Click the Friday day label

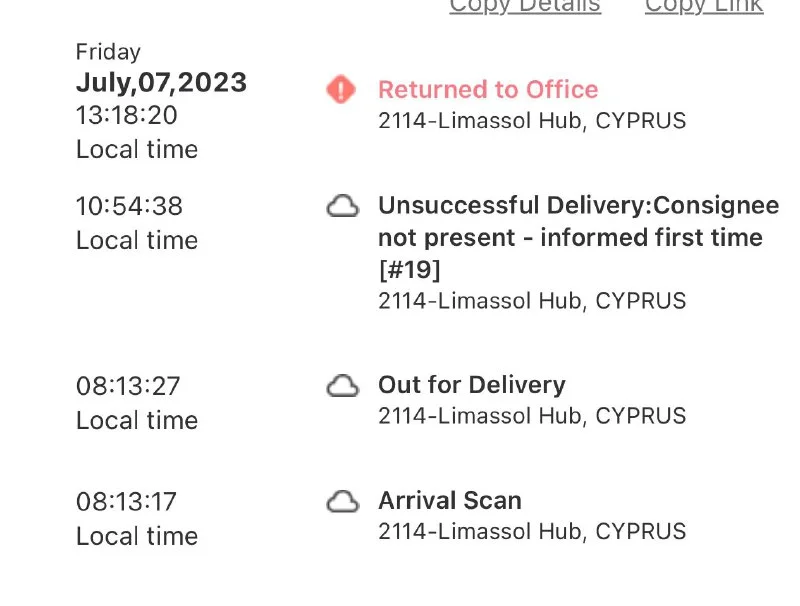click(x=108, y=52)
